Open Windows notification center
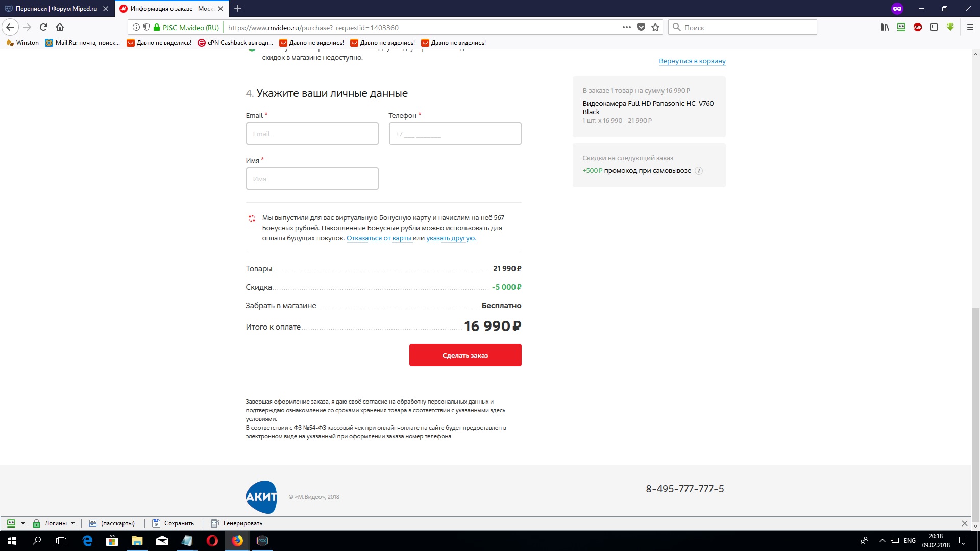The width and height of the screenshot is (980, 551). [963, 541]
